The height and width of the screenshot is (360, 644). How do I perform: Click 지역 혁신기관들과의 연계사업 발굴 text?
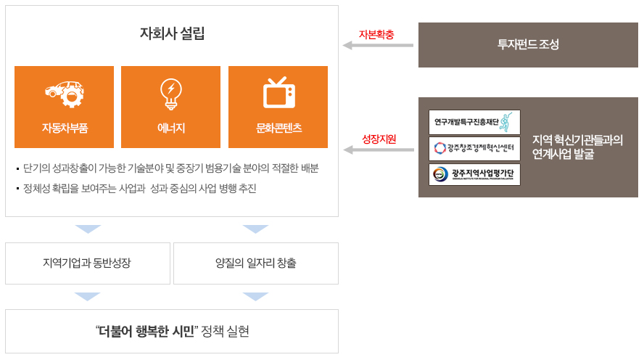pyautogui.click(x=577, y=147)
